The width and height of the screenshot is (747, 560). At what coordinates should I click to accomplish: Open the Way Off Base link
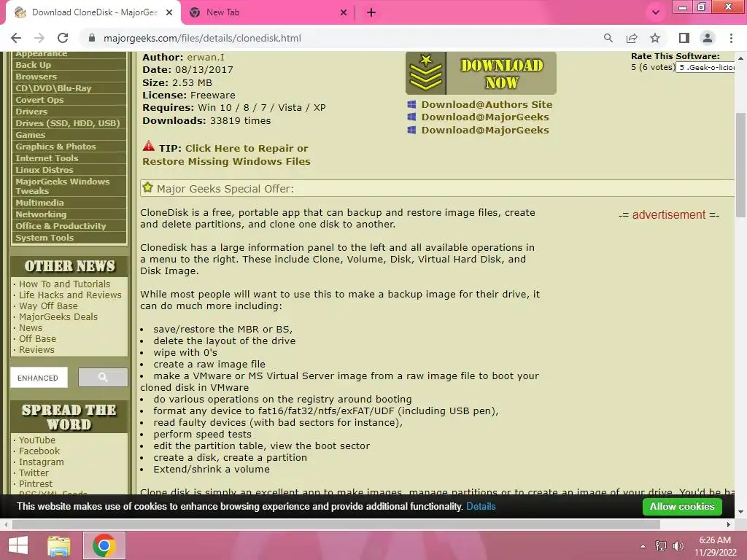point(48,306)
